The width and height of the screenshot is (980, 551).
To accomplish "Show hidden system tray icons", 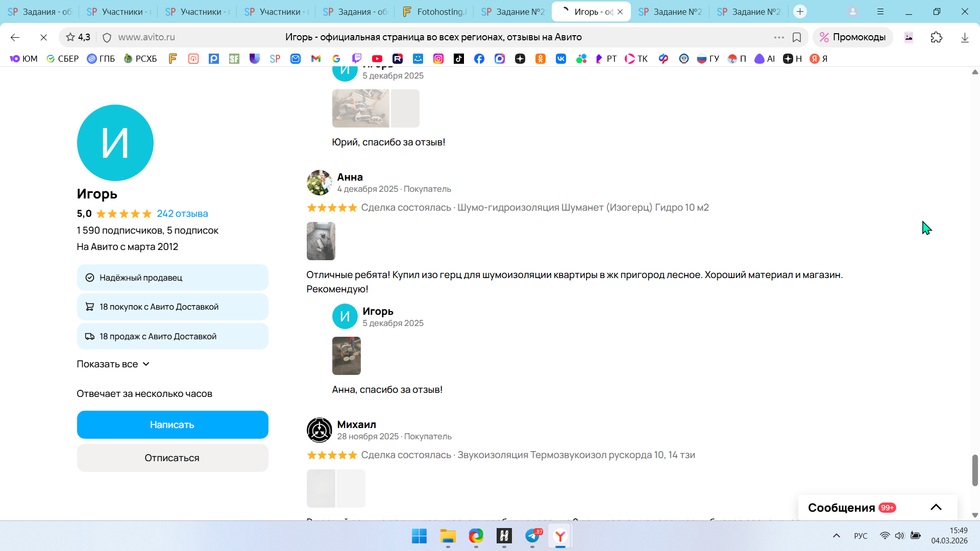I will tap(836, 536).
